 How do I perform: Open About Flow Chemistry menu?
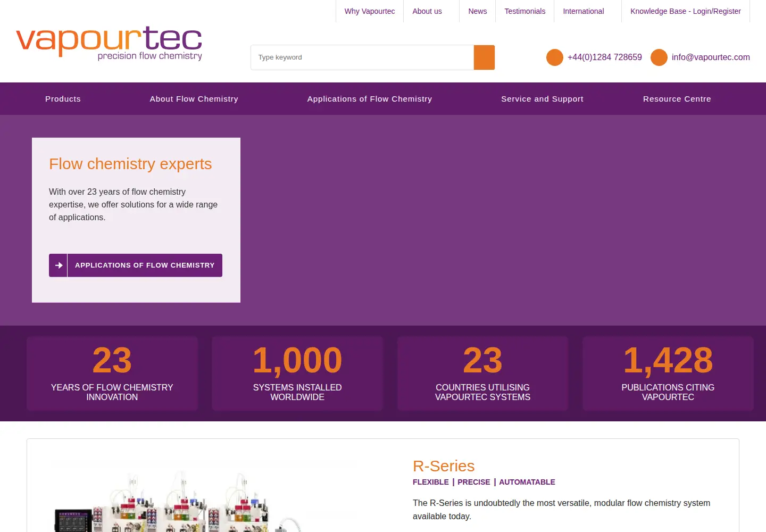pos(194,99)
